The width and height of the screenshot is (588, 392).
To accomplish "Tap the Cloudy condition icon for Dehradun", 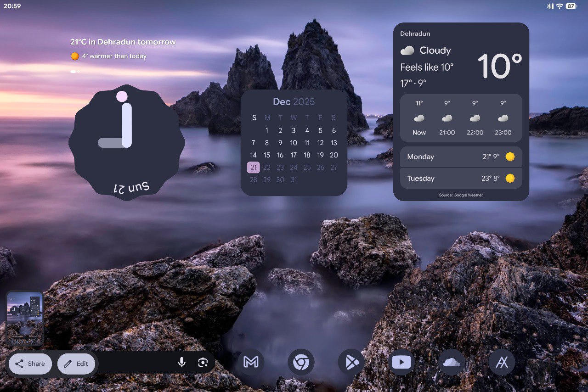I will point(408,50).
